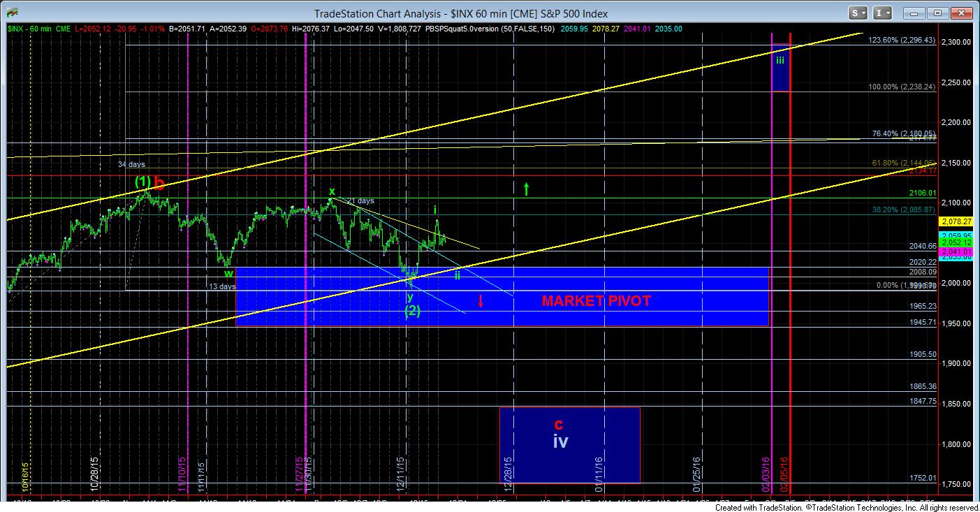The image size is (980, 512).
Task: Minimize the Chart Analysis window
Action: pos(914,13)
